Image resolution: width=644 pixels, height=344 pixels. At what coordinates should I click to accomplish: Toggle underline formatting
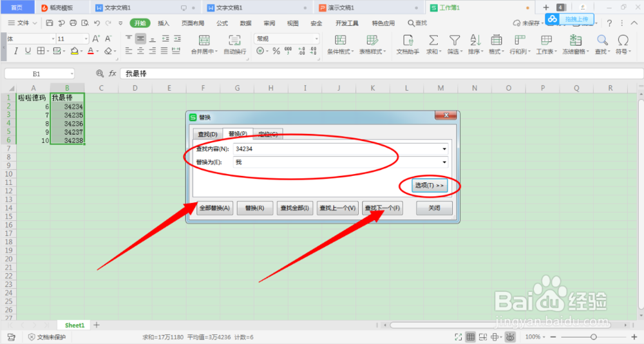[28, 51]
